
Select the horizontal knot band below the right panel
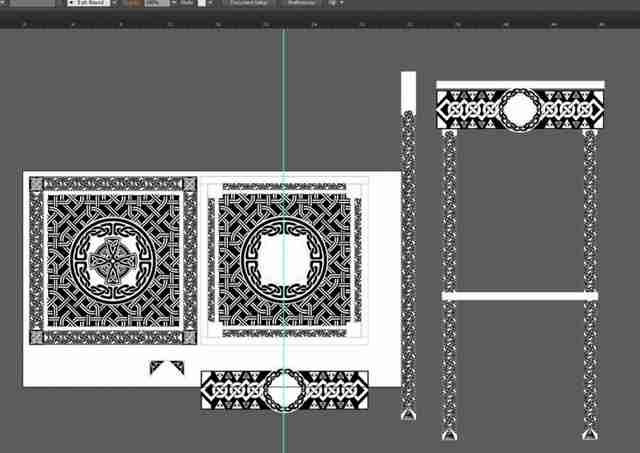pos(284,391)
